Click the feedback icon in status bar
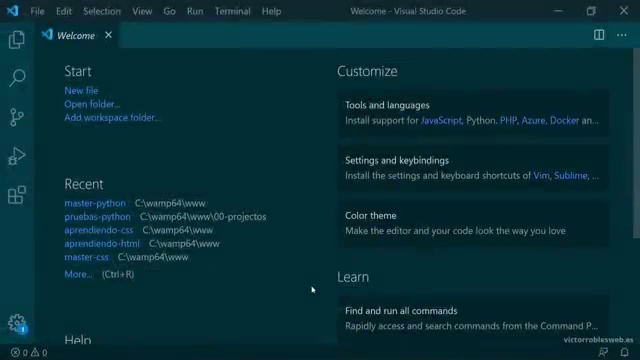 [603, 352]
